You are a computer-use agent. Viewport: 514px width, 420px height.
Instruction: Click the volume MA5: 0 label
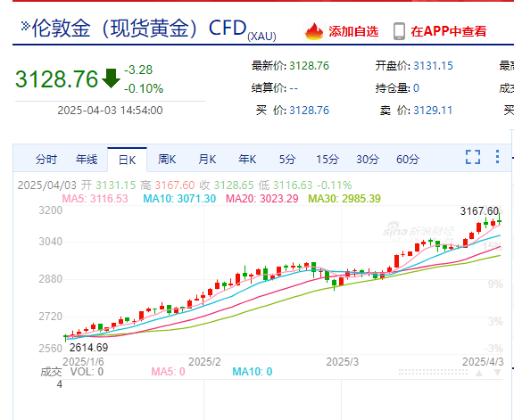pos(168,372)
